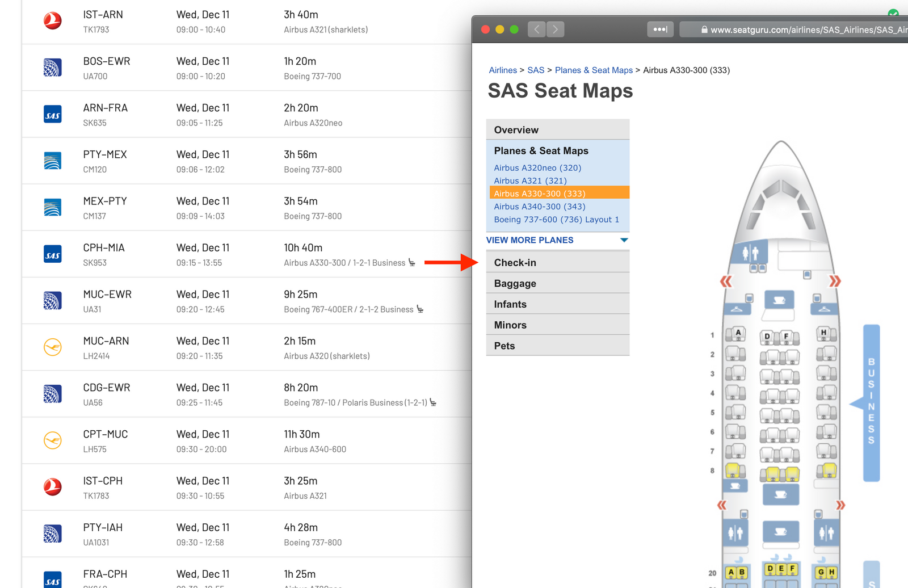Click the left closet hanger icon before row 1
The height and width of the screenshot is (588, 908).
pyautogui.click(x=737, y=309)
